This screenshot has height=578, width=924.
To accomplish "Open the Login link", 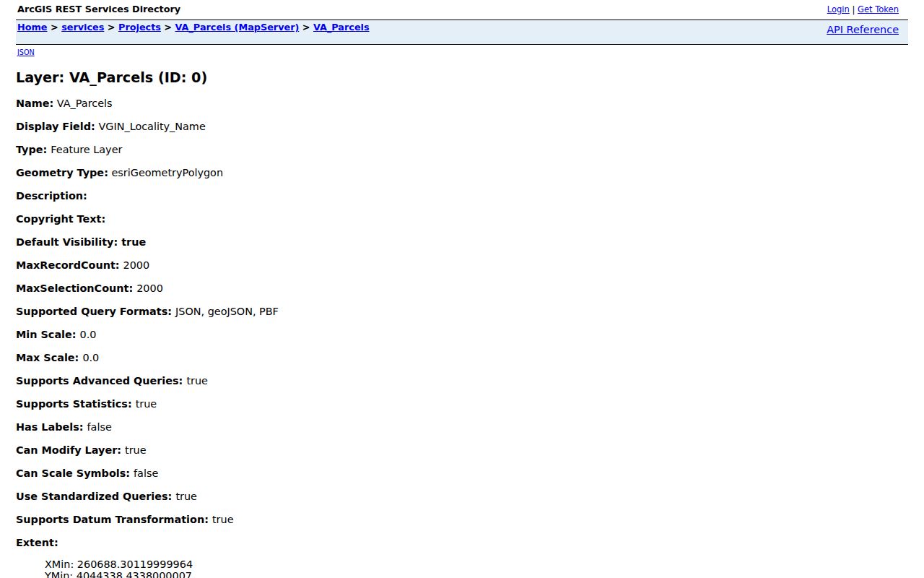I will pyautogui.click(x=838, y=9).
